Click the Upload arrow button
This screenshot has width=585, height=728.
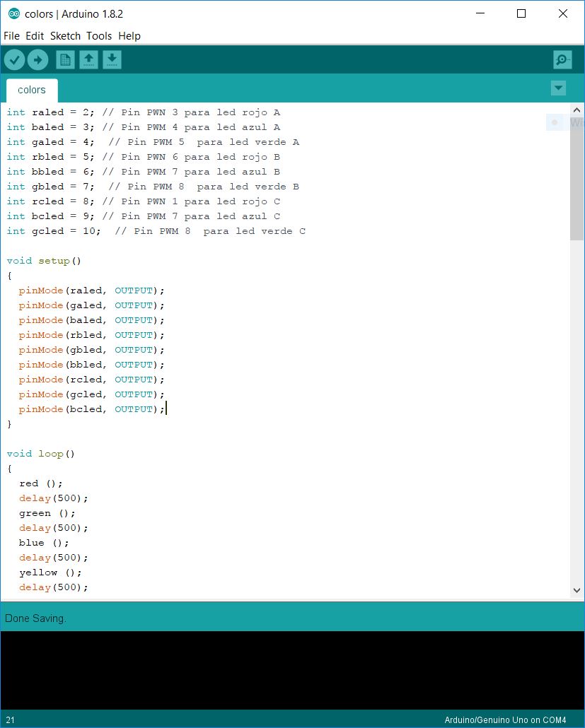pyautogui.click(x=37, y=60)
